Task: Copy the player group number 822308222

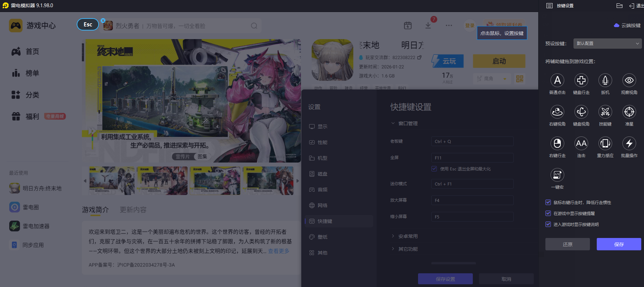Action: tap(419, 57)
